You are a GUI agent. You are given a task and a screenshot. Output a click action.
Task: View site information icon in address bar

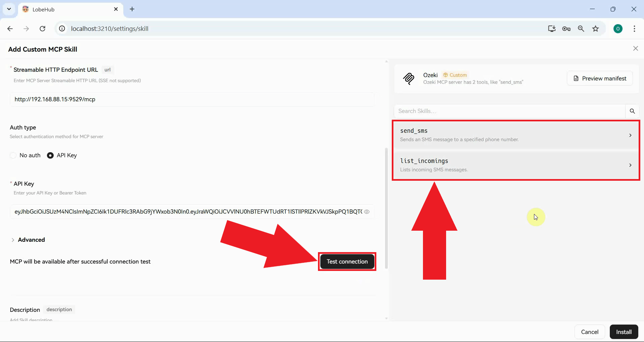(x=62, y=29)
